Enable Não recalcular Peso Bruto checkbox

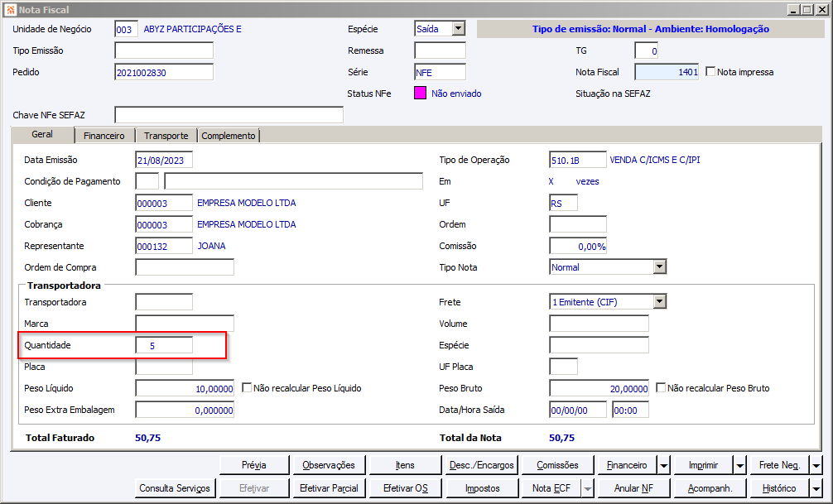point(660,387)
